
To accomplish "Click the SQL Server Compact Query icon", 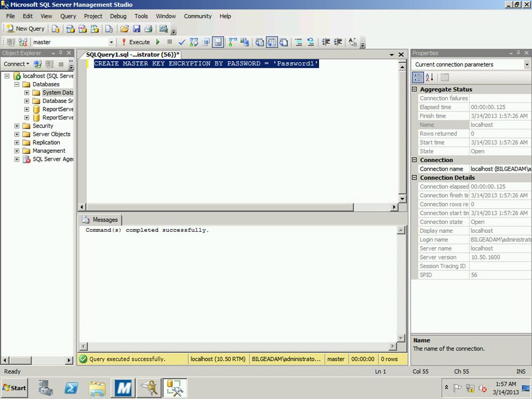I will pyautogui.click(x=109, y=29).
